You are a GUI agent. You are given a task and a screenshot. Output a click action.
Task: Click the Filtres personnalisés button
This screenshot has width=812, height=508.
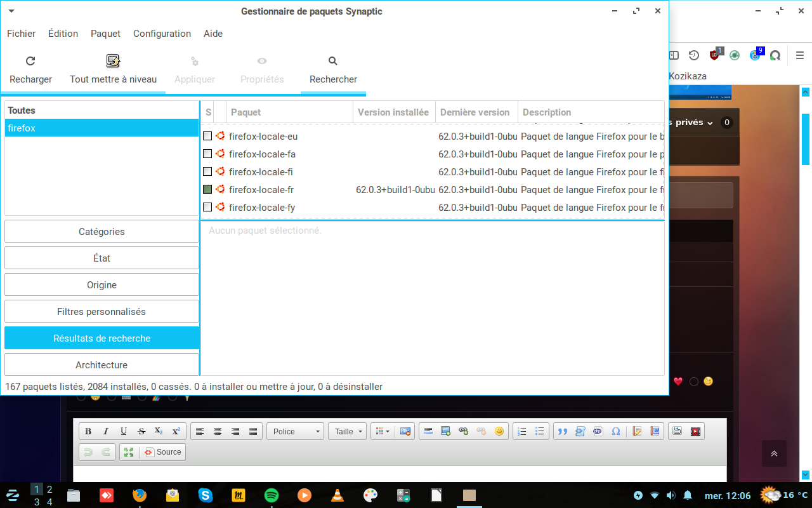pos(101,312)
